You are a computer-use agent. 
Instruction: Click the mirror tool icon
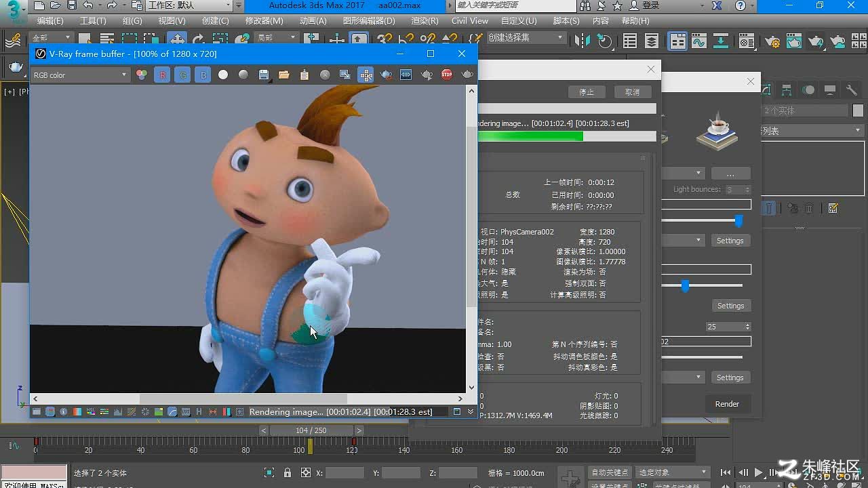tap(583, 41)
